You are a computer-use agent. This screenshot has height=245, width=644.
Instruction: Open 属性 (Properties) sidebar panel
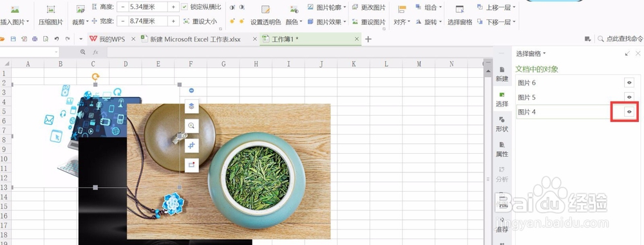(502, 149)
